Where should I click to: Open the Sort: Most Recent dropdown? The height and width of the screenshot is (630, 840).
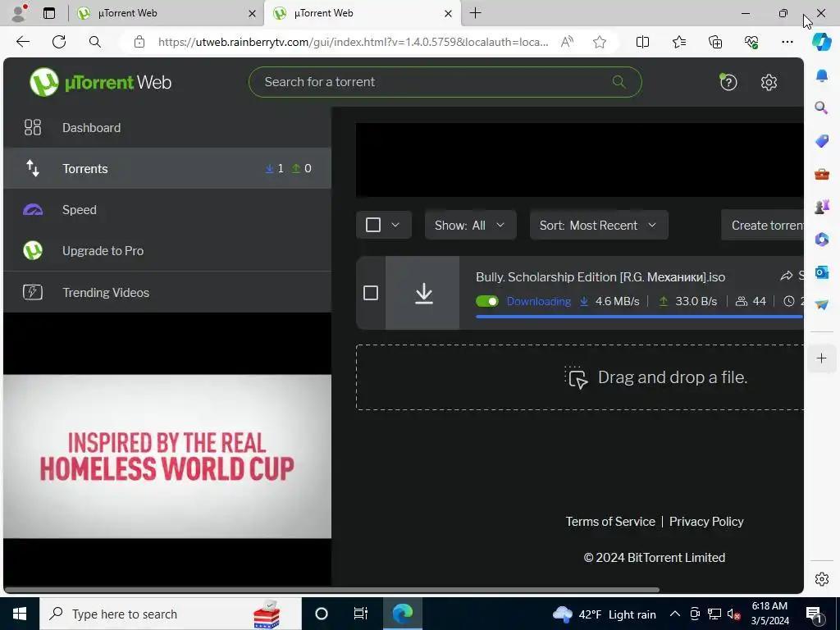coord(598,225)
